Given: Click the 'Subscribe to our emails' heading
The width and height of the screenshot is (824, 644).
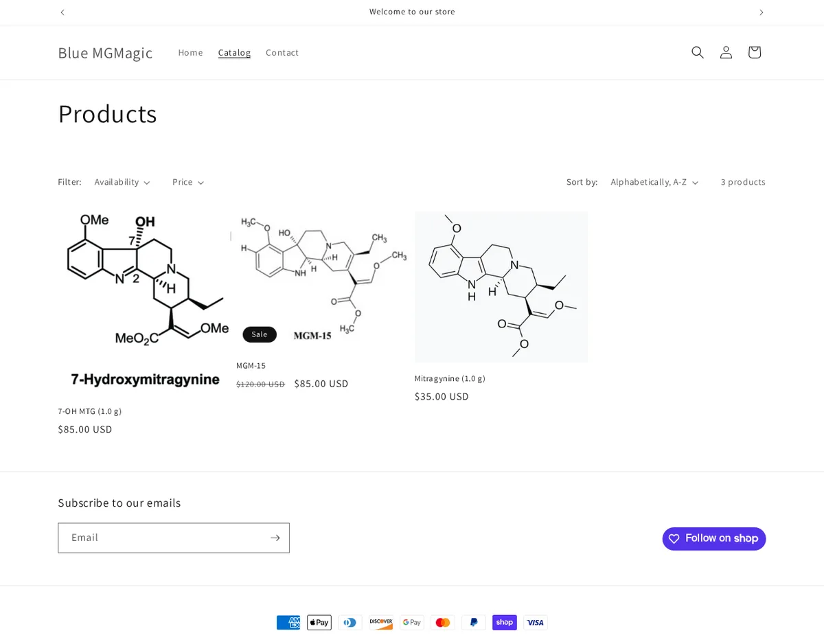Looking at the screenshot, I should click(119, 503).
